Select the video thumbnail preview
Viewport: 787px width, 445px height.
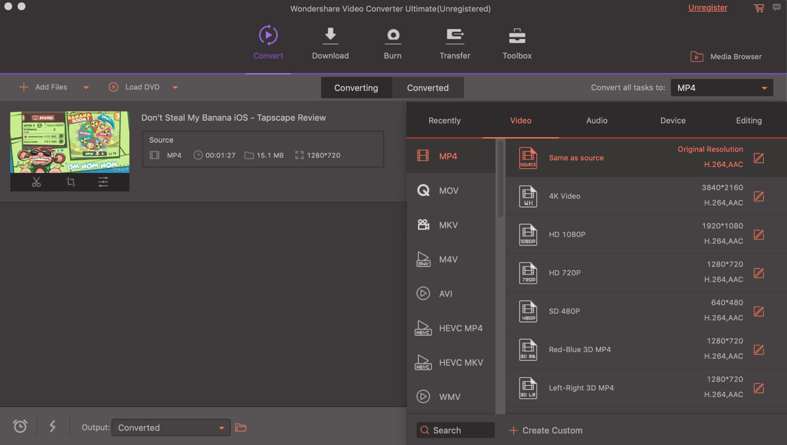(x=70, y=142)
